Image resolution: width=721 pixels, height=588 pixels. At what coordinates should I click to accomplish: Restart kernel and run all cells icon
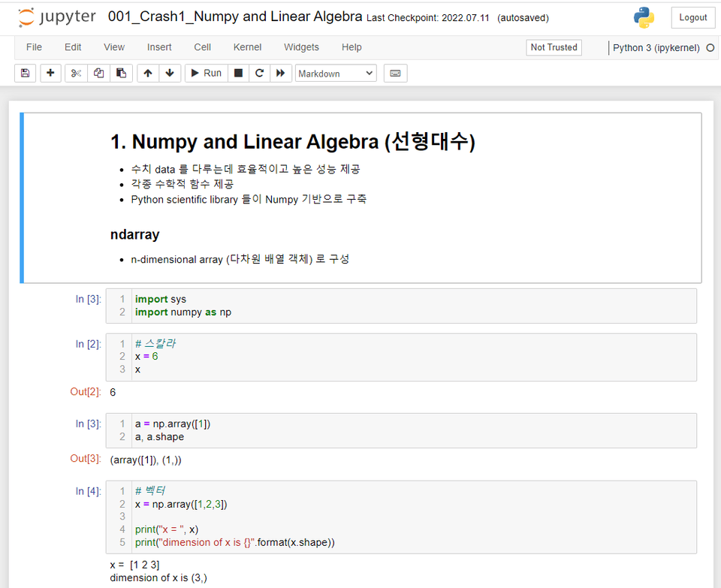point(280,73)
